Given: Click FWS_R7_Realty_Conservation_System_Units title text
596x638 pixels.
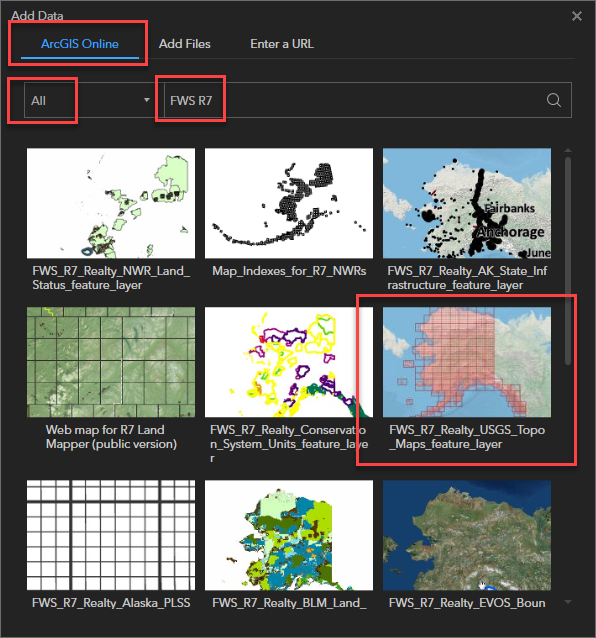Looking at the screenshot, I should pos(289,444).
